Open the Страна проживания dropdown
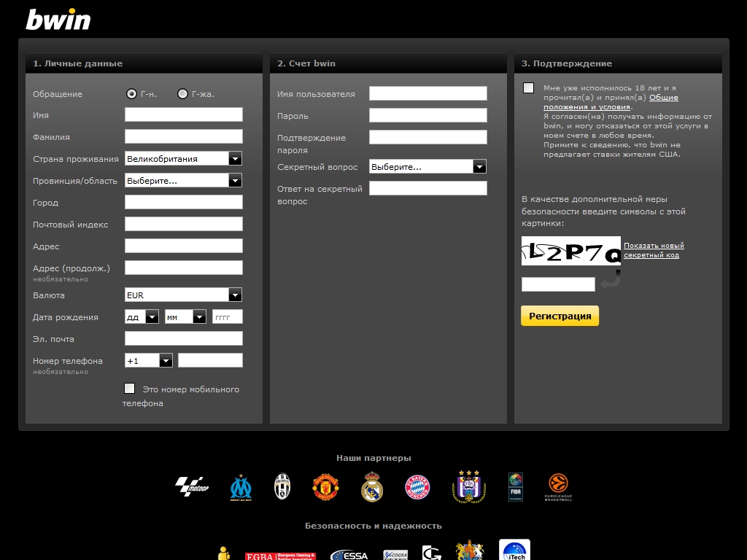 coord(183,158)
